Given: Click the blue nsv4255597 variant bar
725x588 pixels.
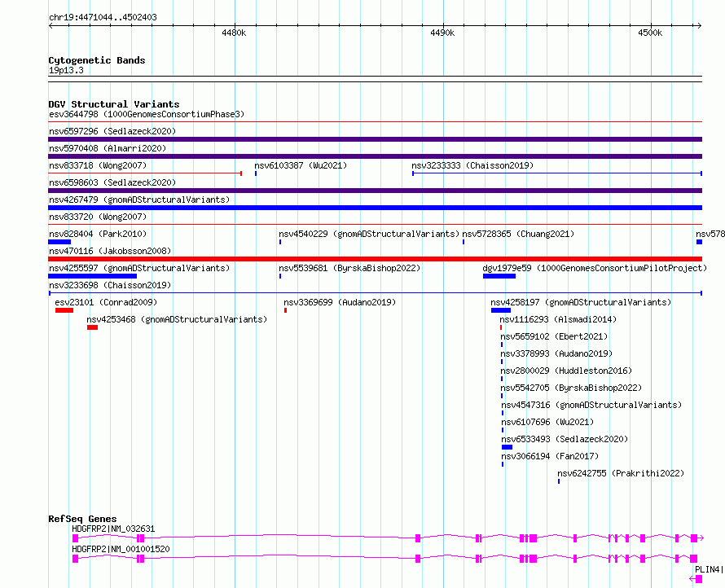Looking at the screenshot, I should click(93, 276).
